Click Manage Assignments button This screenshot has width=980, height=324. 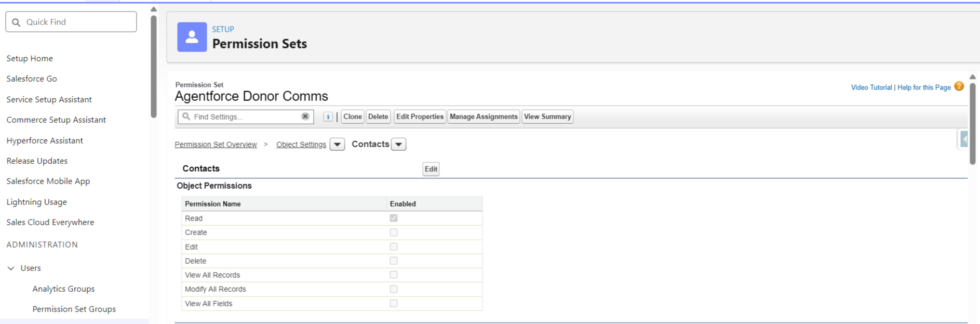pos(484,116)
